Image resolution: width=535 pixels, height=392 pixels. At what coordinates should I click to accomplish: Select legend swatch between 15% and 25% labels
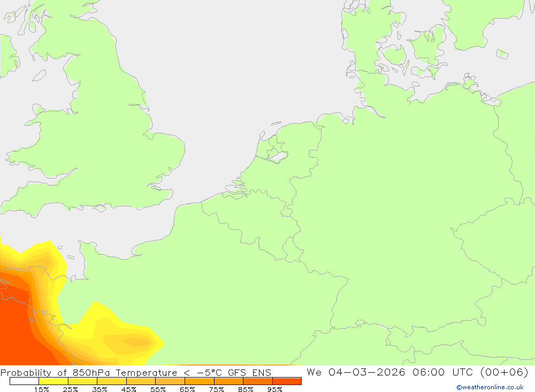[x=53, y=381]
